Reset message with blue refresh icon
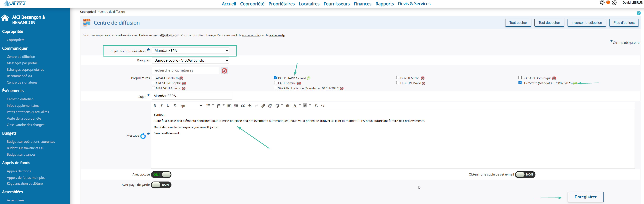644x204 pixels. click(x=143, y=136)
